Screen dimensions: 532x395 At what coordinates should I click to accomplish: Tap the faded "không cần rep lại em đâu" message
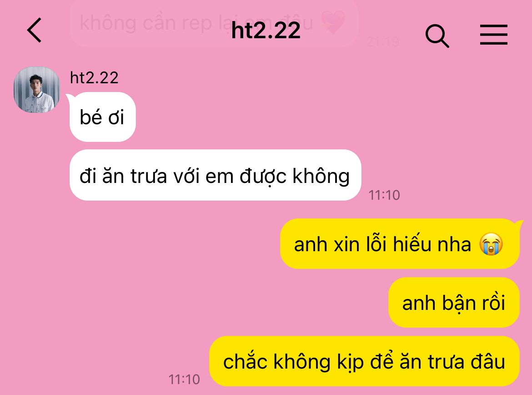[x=214, y=23]
